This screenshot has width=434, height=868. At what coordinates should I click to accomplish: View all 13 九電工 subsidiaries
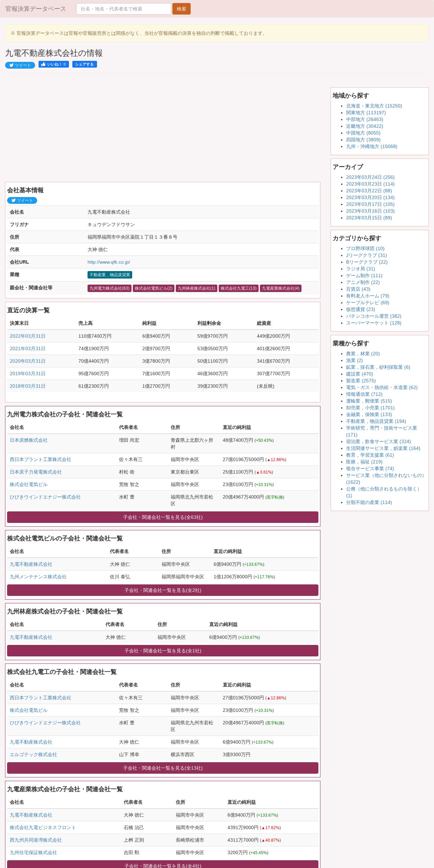[163, 768]
